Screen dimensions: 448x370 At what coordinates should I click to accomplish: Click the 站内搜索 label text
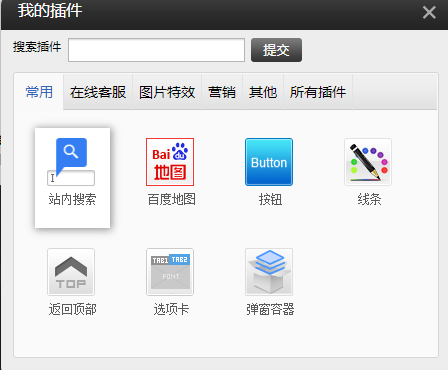(72, 199)
